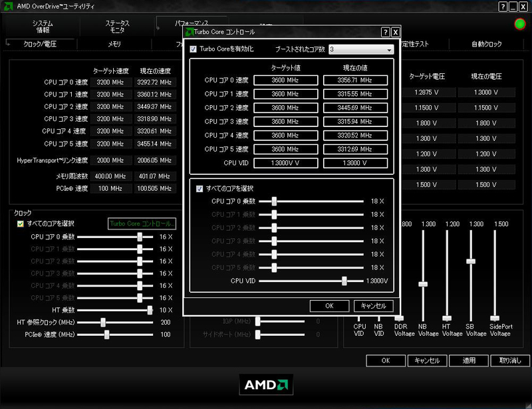The width and height of the screenshot is (532, 409).
Task: Switch to the パフォーマンス tab
Action: coord(192,23)
